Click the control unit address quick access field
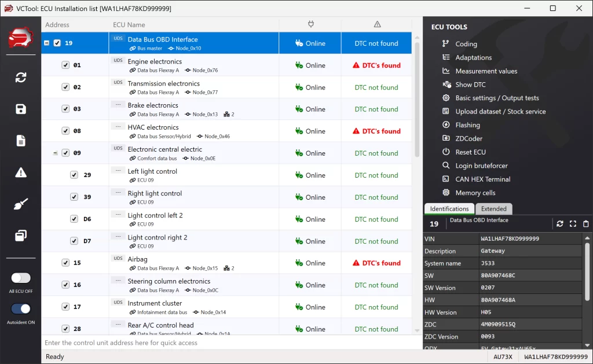The height and width of the screenshot is (364, 593). [232, 343]
